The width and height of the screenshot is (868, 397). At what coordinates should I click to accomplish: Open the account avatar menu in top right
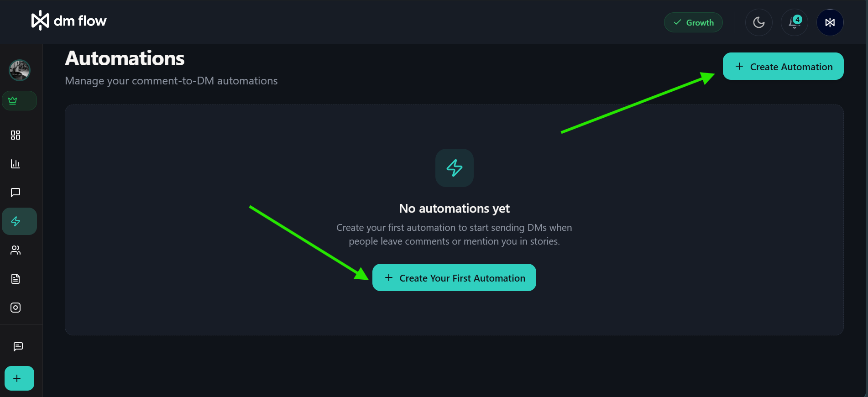point(830,22)
